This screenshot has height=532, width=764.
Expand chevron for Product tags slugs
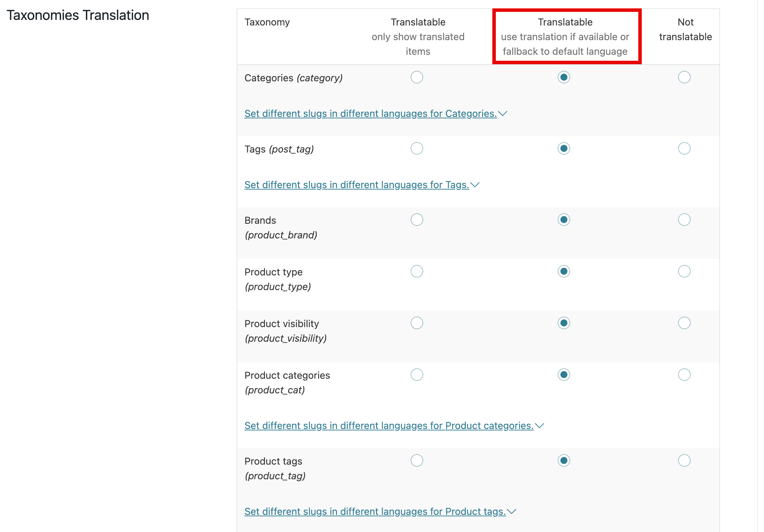(x=512, y=511)
